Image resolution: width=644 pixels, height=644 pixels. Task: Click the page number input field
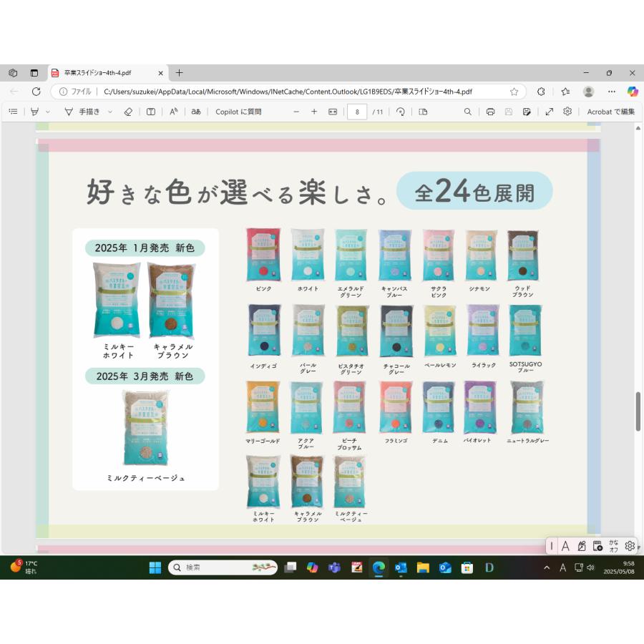pyautogui.click(x=356, y=112)
